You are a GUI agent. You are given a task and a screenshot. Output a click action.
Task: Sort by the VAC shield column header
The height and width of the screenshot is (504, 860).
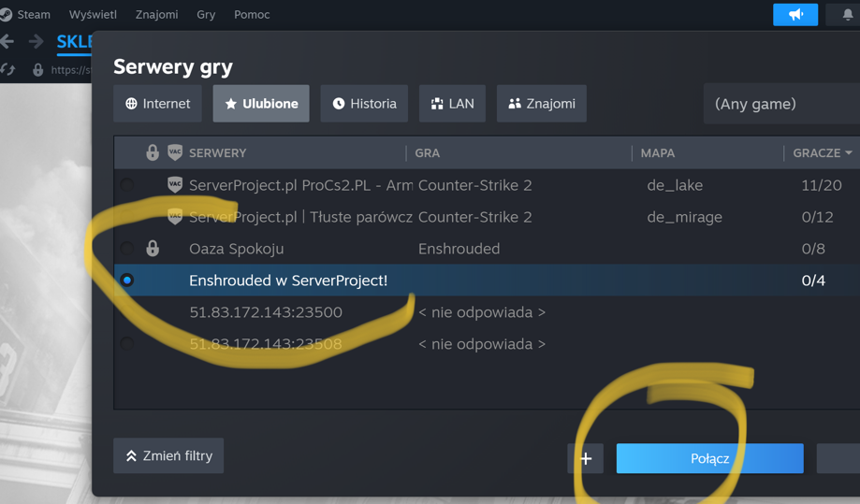[175, 152]
